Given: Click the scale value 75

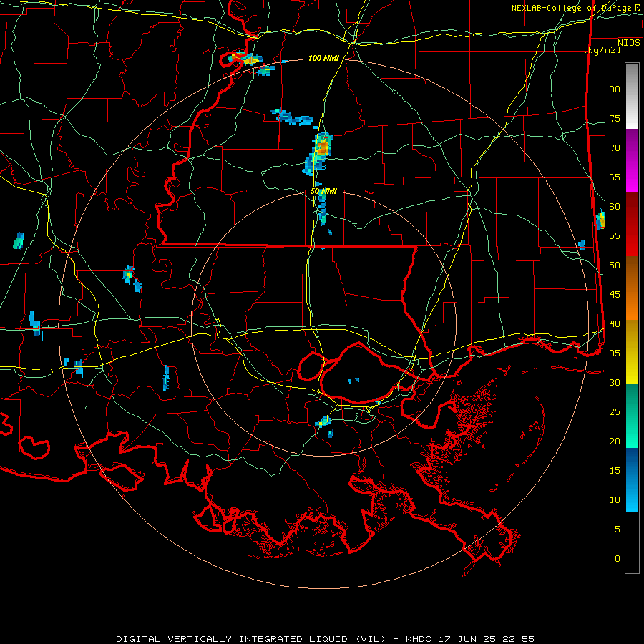Looking at the screenshot, I should (615, 119).
